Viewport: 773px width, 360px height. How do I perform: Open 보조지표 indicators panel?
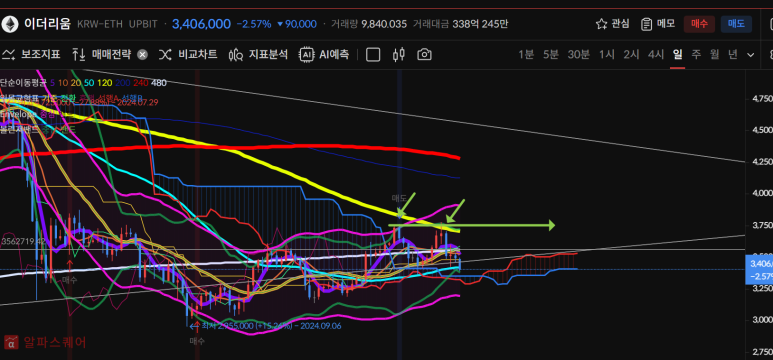tap(31, 54)
